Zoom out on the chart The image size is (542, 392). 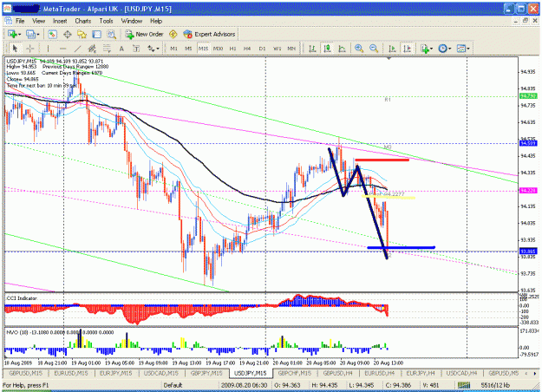click(374, 49)
